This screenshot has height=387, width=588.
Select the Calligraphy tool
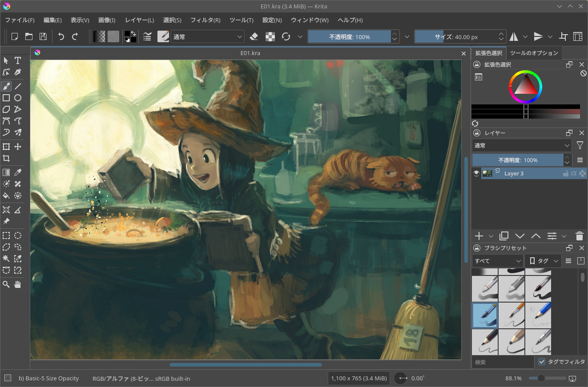click(18, 72)
